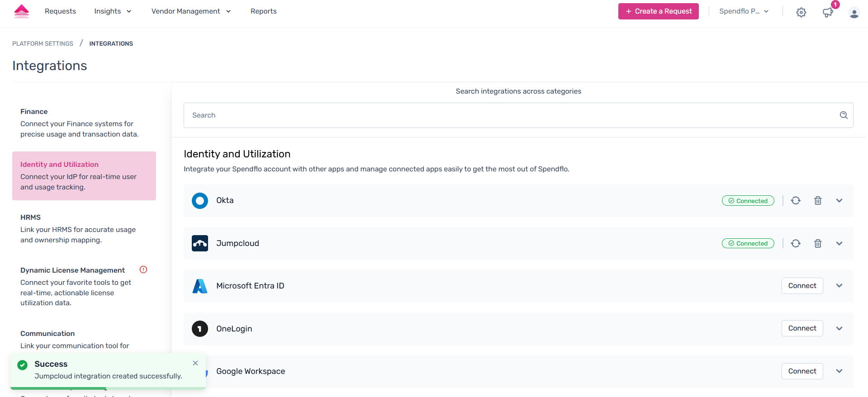The image size is (868, 397).
Task: Go to the Reports page
Action: [x=263, y=11]
